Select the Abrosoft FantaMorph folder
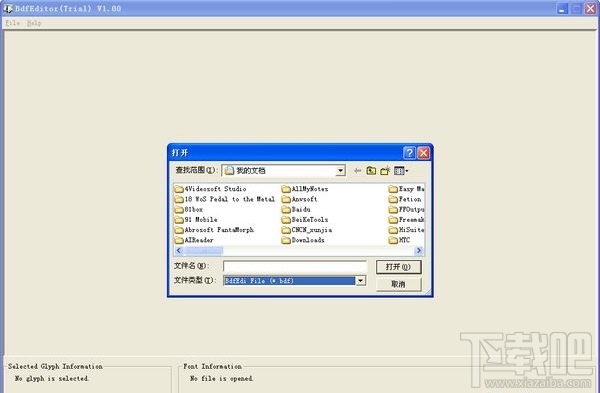 point(214,230)
